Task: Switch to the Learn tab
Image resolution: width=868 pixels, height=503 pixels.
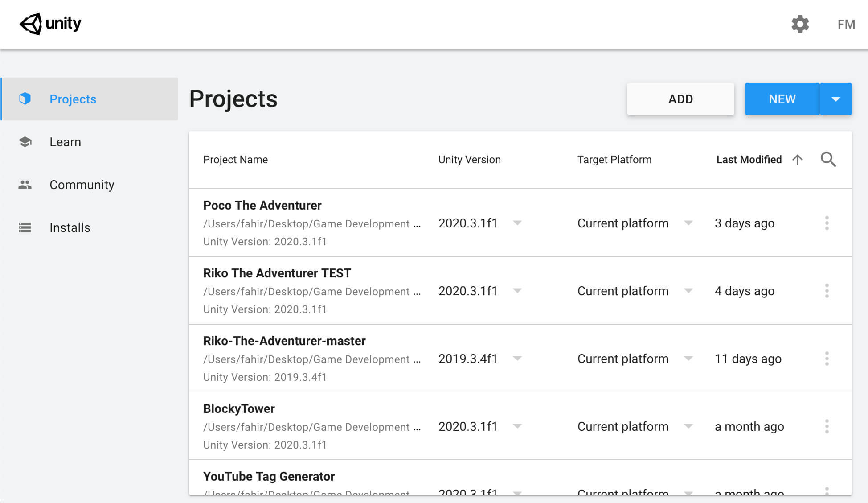Action: point(90,142)
